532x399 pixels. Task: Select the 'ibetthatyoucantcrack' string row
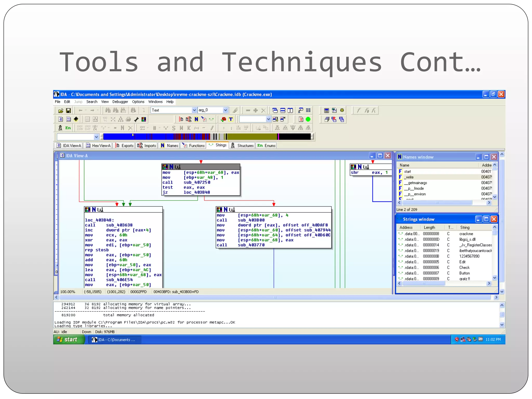coord(444,251)
